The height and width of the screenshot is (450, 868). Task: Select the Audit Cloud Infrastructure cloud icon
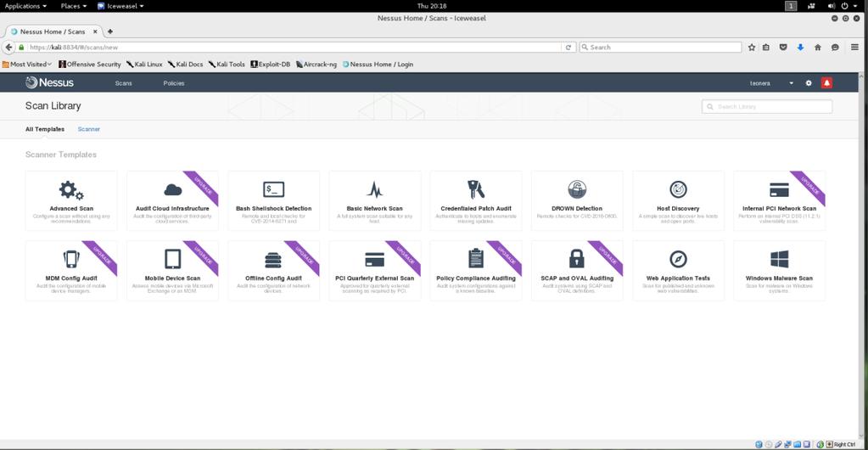click(173, 190)
